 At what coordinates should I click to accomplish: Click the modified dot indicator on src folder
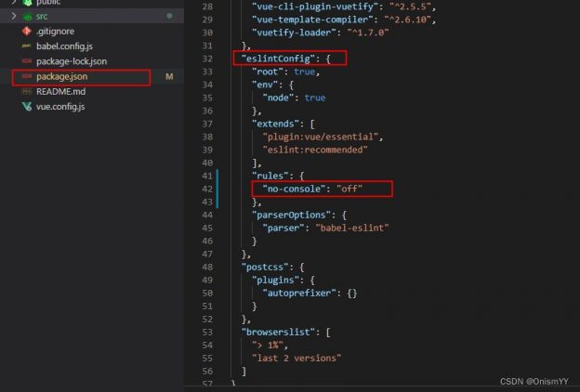[x=169, y=17]
